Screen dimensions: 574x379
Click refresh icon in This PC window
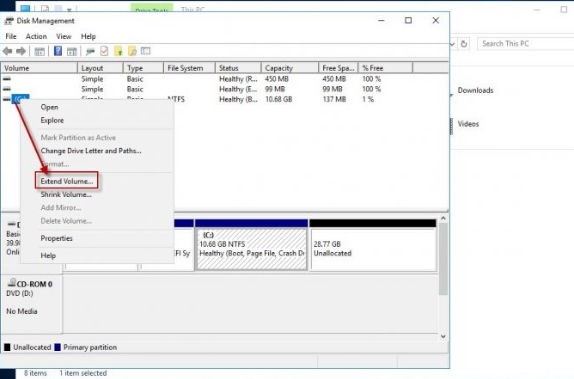click(464, 44)
